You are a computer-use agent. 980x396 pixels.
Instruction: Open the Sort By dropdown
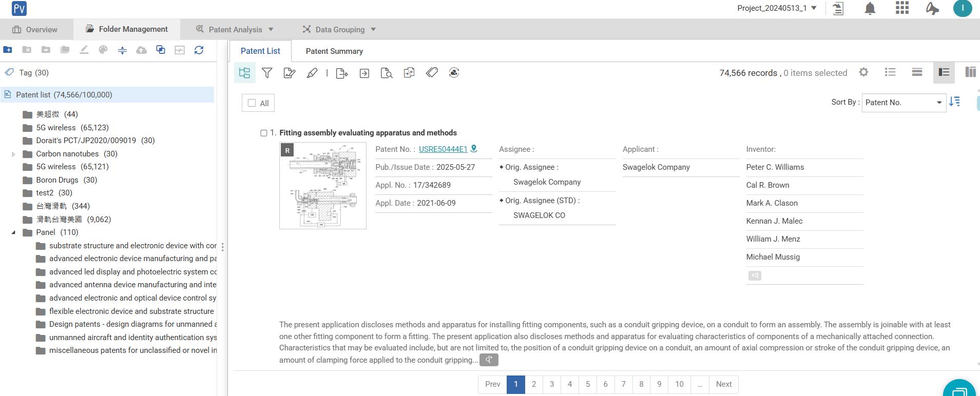coord(904,103)
